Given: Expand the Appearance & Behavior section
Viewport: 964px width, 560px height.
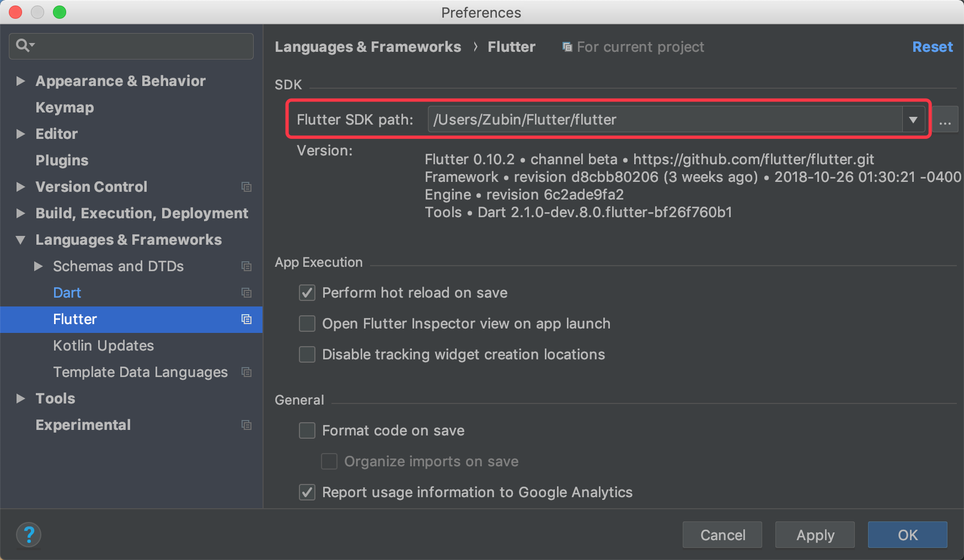Looking at the screenshot, I should (x=21, y=81).
